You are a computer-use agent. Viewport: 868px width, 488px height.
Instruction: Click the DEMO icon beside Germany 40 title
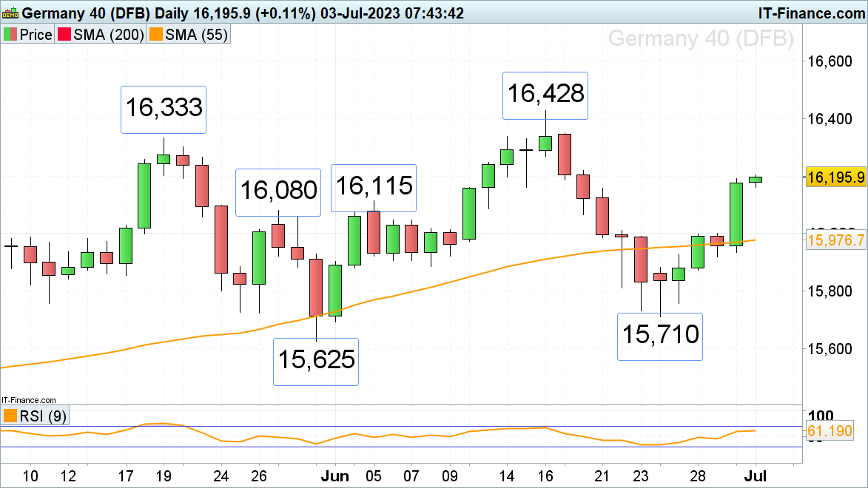click(10, 12)
